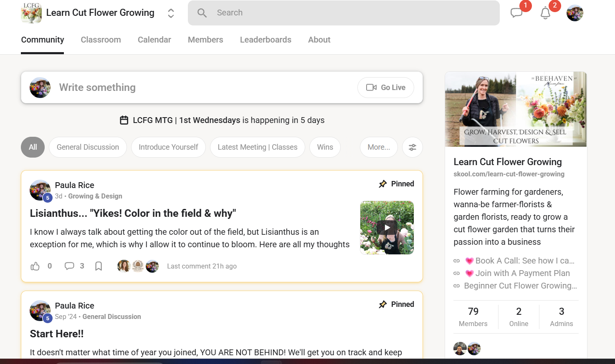Open the About tab
Image resolution: width=615 pixels, height=364 pixels.
319,40
